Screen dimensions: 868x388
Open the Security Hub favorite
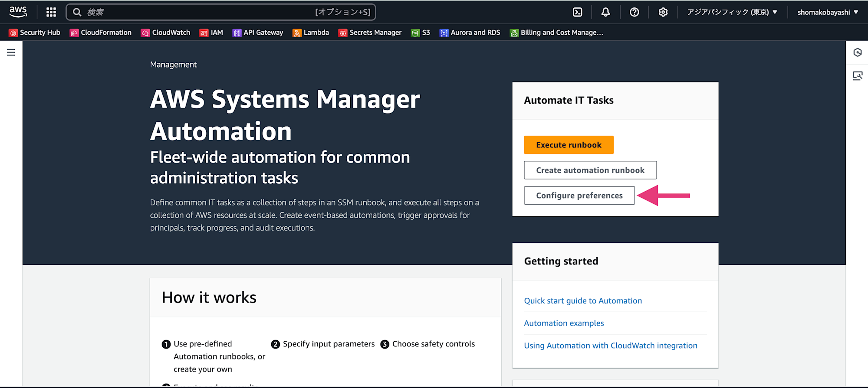tap(35, 33)
